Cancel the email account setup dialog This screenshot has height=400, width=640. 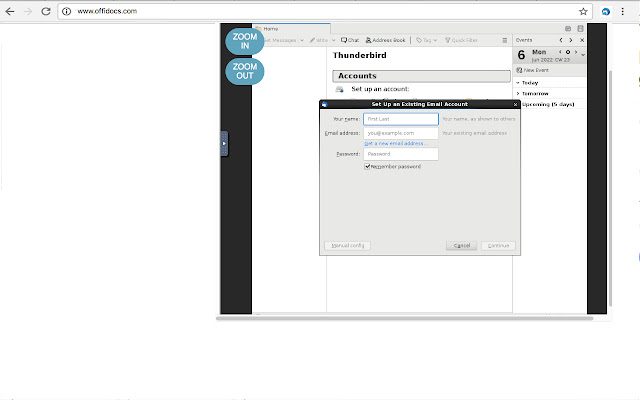point(462,246)
